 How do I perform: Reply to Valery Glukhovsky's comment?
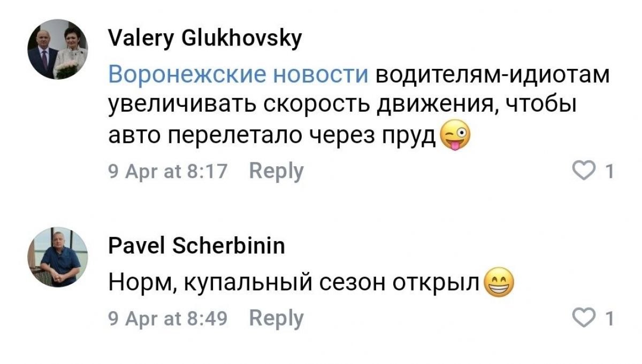click(x=276, y=171)
